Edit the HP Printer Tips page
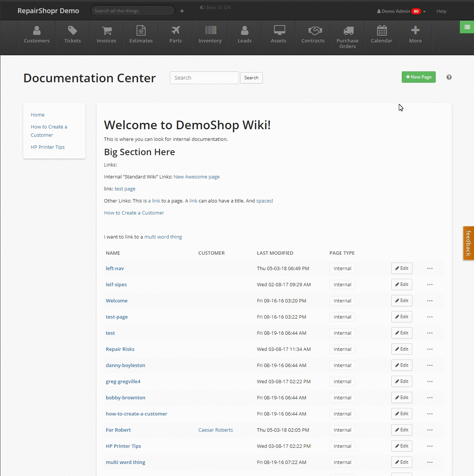474x476 pixels. pyautogui.click(x=402, y=446)
